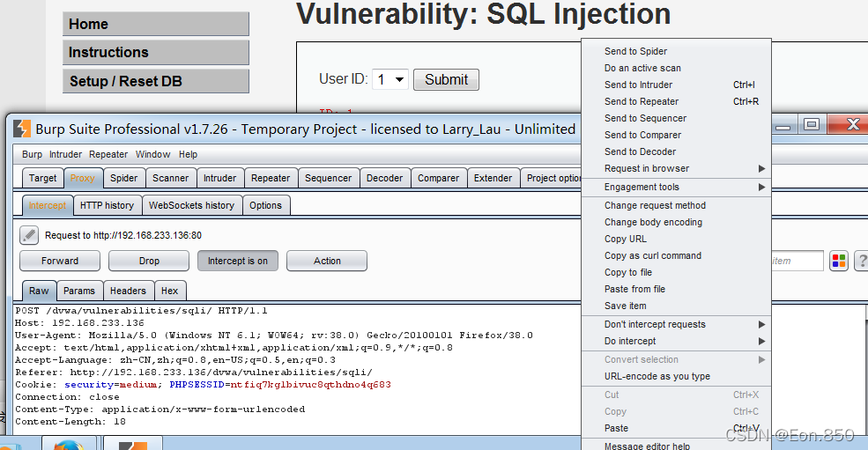Open the HTTP history tab
Viewport: 868px width, 450px height.
(107, 205)
